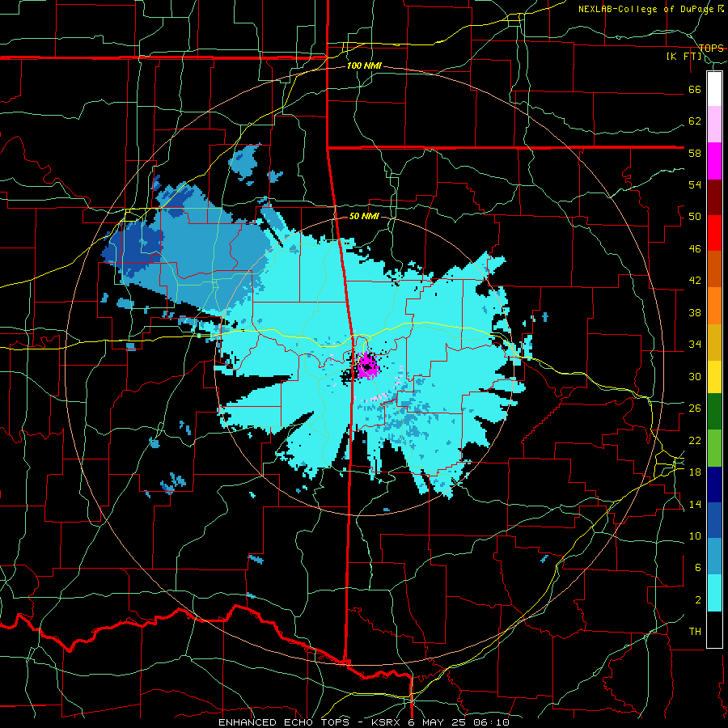This screenshot has width=728, height=728.
Task: Click the '50 NMI' range ring label
Action: point(364,216)
